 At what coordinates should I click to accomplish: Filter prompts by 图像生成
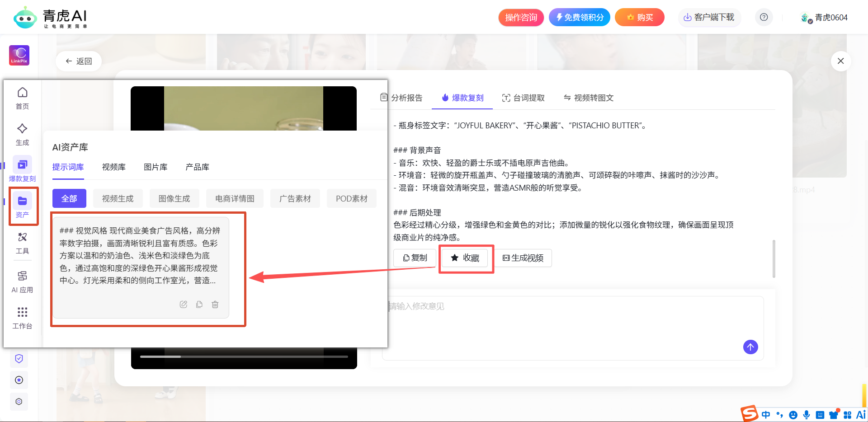coord(175,198)
